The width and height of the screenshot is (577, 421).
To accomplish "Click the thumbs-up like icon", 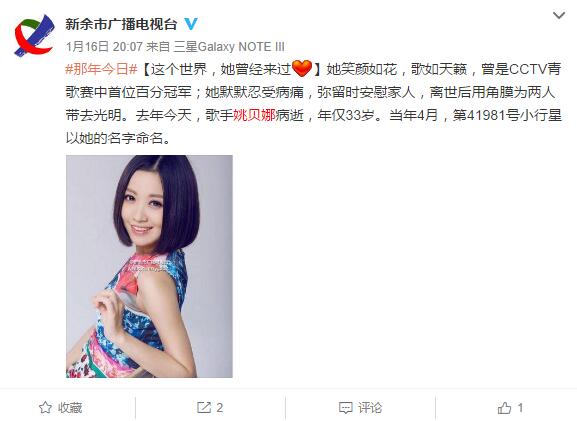I will [x=504, y=407].
